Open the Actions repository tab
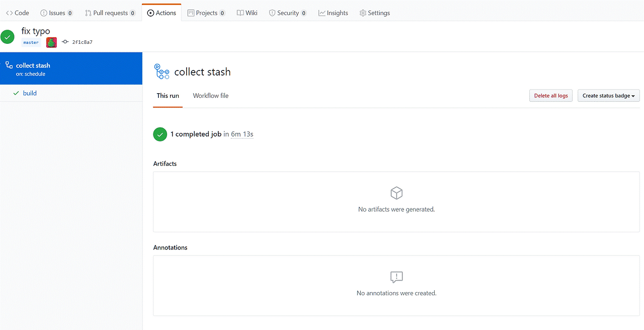 pyautogui.click(x=162, y=13)
